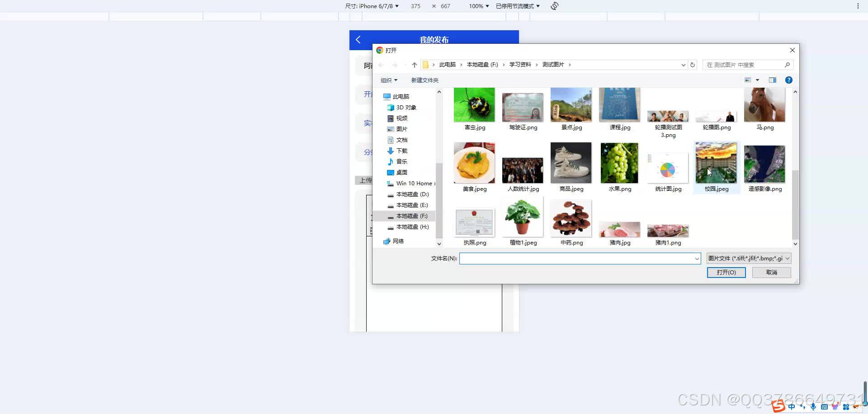868x414 pixels.
Task: Enable voice input from the taskbar tray
Action: point(813,406)
